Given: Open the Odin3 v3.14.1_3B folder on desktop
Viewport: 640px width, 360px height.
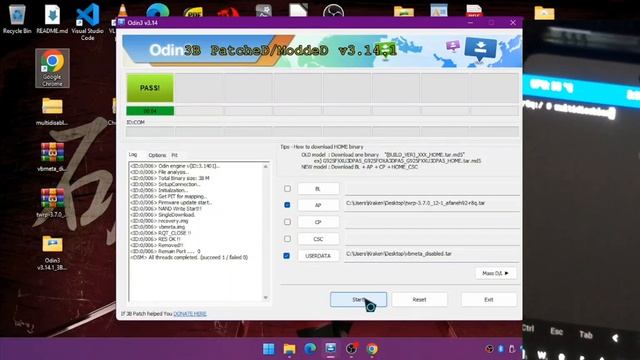Looking at the screenshot, I should pos(52,253).
